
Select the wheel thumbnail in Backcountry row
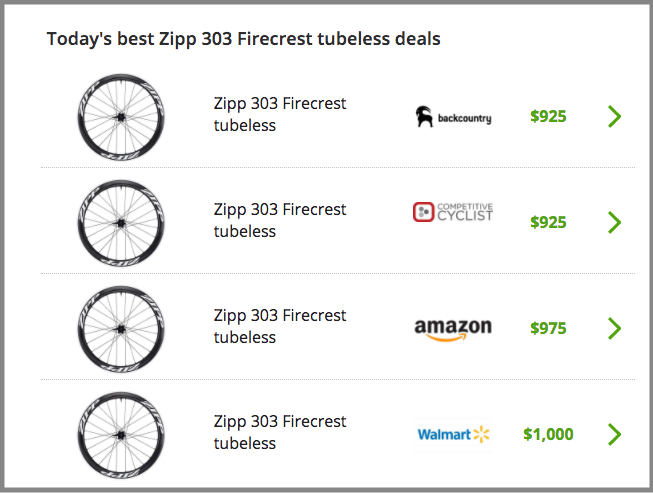coord(121,117)
